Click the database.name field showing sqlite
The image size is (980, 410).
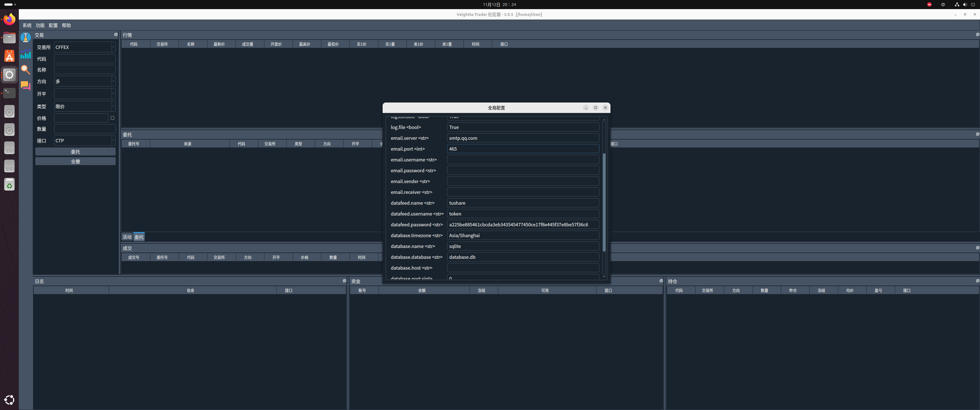tap(523, 246)
